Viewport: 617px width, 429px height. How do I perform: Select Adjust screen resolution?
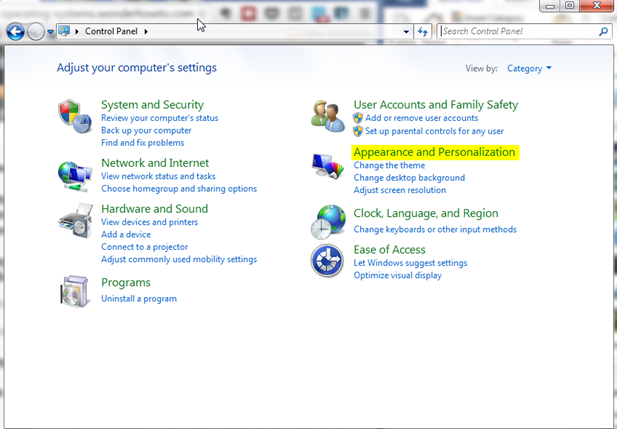click(400, 190)
